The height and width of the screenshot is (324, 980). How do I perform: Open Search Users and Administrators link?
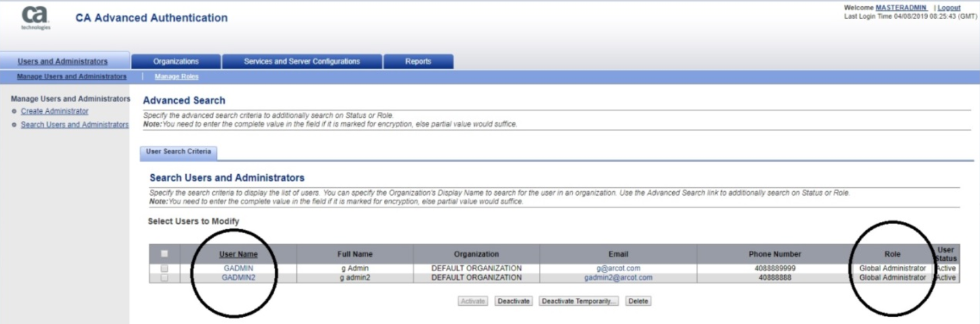coord(75,124)
